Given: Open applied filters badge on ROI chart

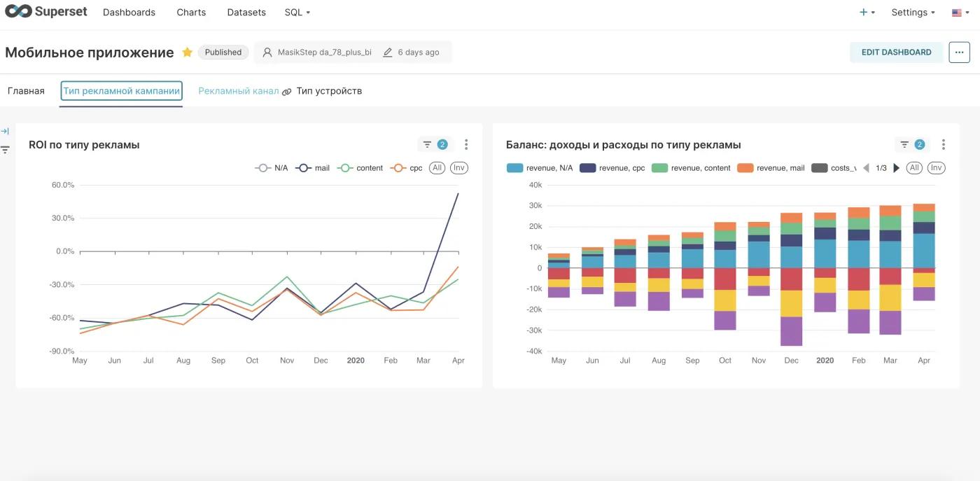Looking at the screenshot, I should pyautogui.click(x=435, y=144).
